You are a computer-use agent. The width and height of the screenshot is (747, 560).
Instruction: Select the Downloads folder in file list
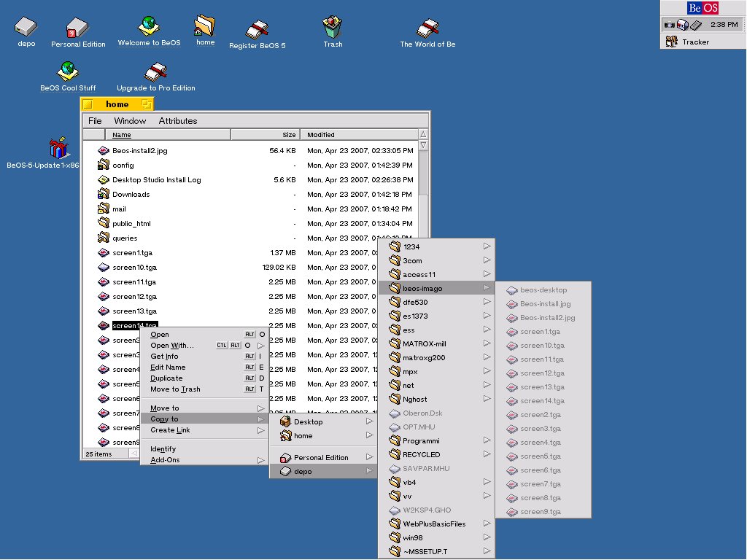click(x=131, y=195)
